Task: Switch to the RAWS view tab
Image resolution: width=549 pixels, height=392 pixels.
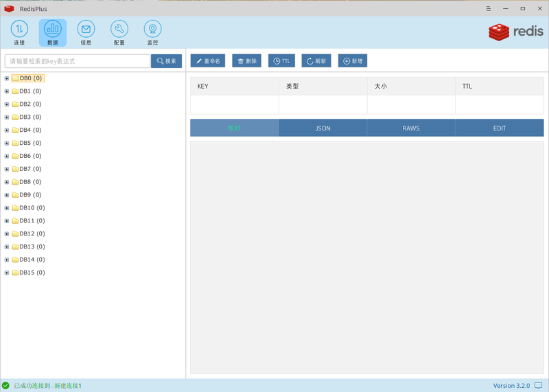Action: click(411, 128)
